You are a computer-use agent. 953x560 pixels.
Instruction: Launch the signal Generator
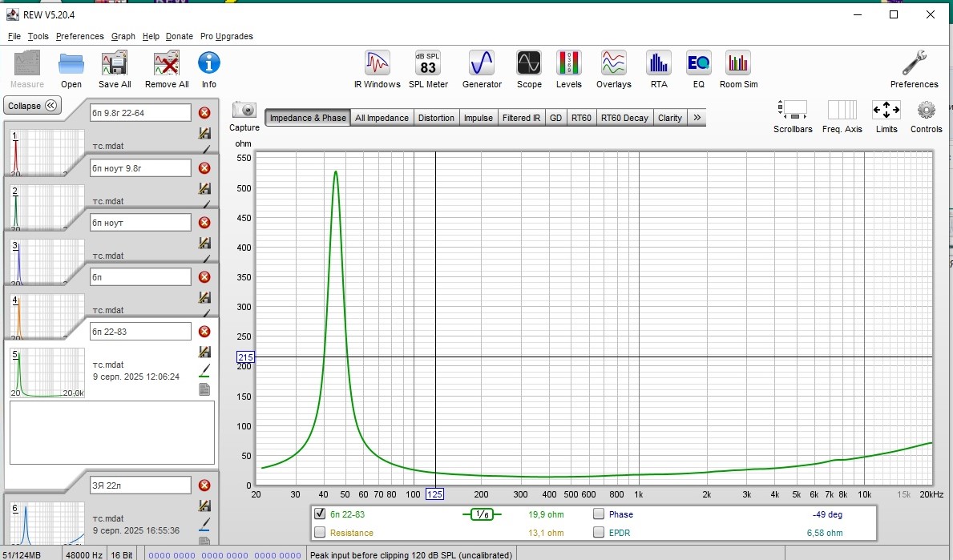tap(482, 63)
